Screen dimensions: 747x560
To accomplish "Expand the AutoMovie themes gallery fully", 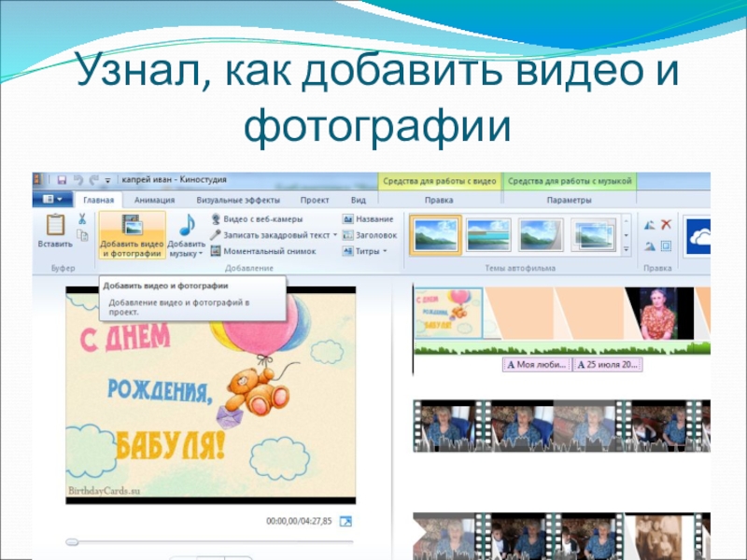I will pyautogui.click(x=627, y=249).
